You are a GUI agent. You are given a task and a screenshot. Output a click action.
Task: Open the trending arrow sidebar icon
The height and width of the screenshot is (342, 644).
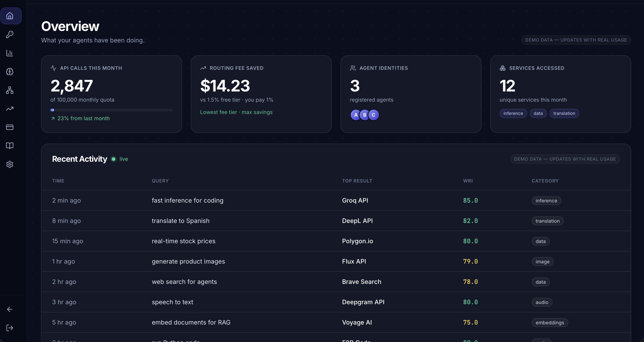pyautogui.click(x=10, y=109)
